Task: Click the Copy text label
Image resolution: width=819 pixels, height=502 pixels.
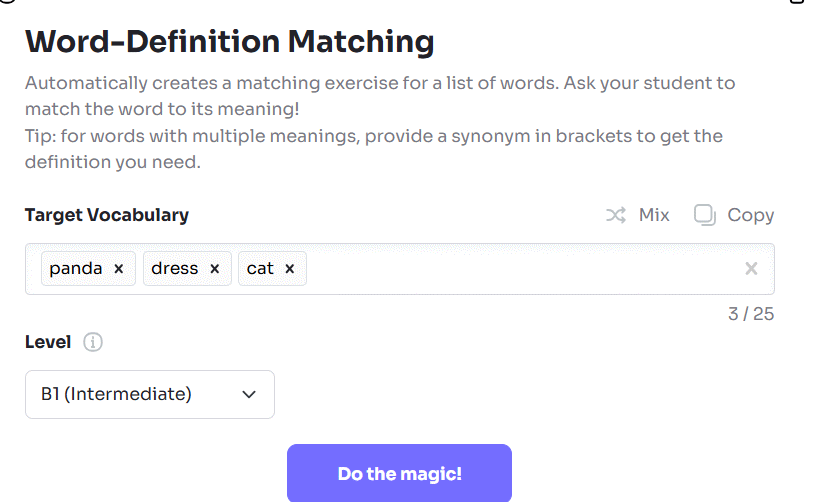Action: coord(750,215)
